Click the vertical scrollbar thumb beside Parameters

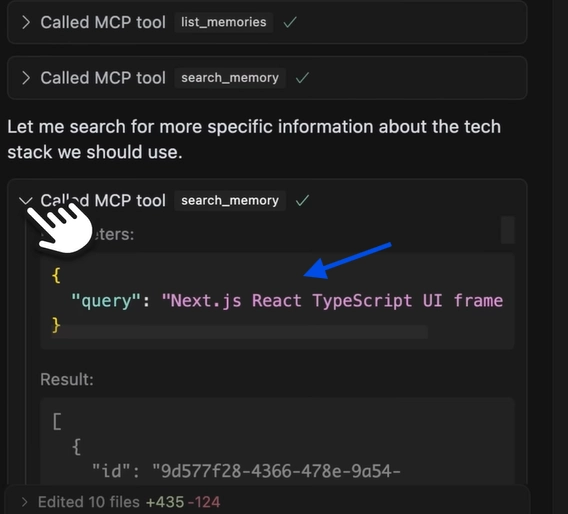(508, 230)
